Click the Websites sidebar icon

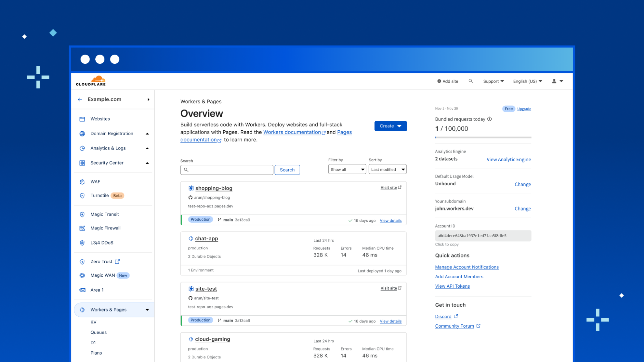(82, 119)
